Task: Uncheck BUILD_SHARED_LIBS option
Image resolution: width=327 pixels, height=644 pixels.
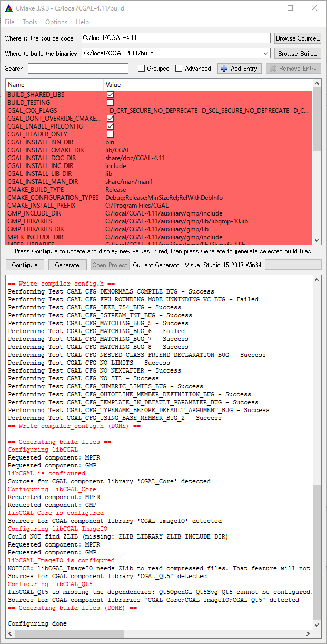Action: click(110, 95)
